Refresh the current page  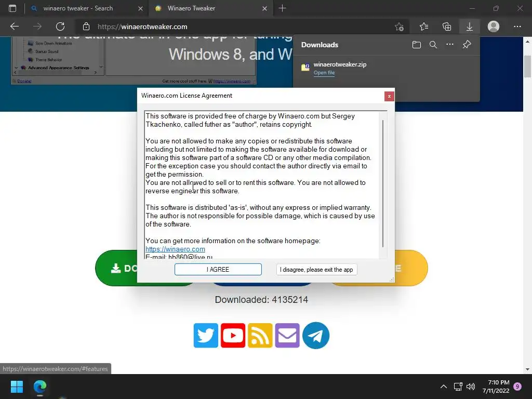60,26
